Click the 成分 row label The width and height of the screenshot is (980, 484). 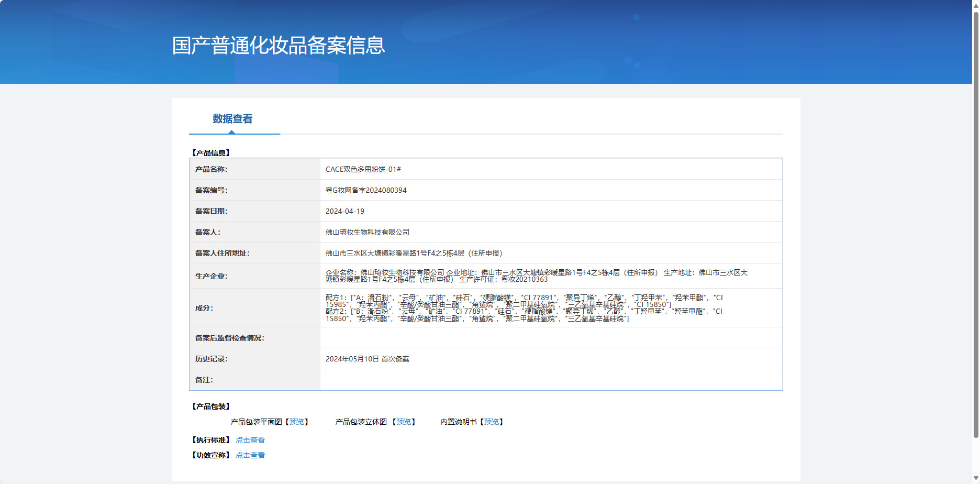coord(204,308)
